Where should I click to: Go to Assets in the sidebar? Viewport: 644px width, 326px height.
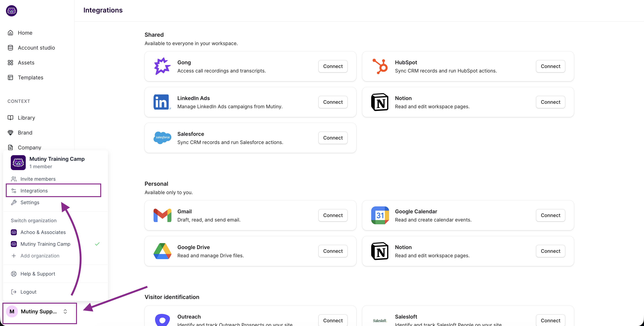(x=21, y=63)
